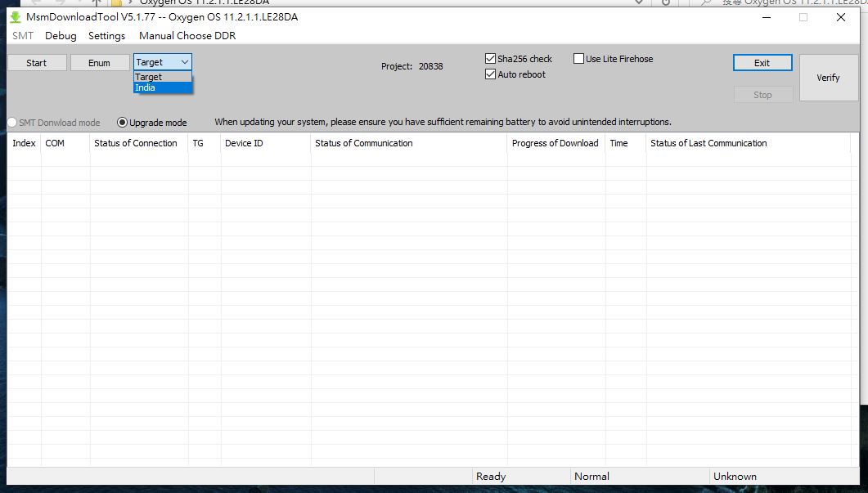
Task: Select the SMT Download mode radio button
Action: point(12,123)
